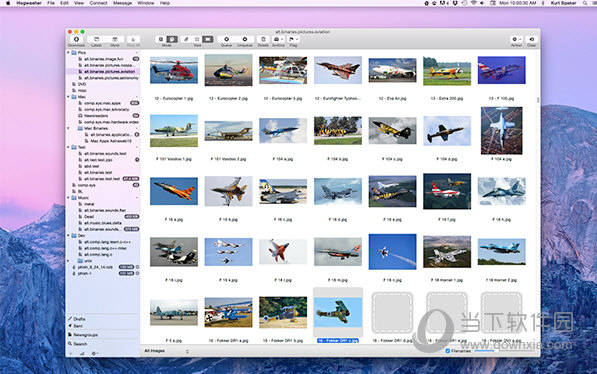Open the Window menu
This screenshot has width=597, height=374.
click(145, 3)
